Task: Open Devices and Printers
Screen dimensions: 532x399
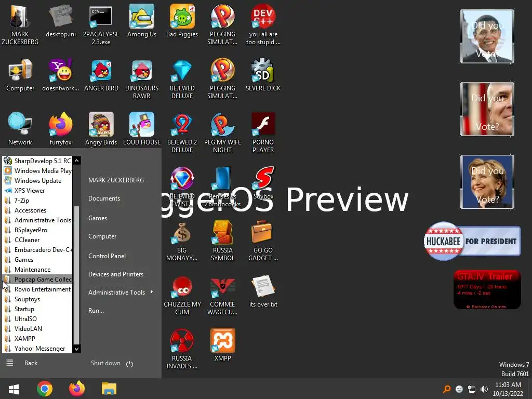Action: pyautogui.click(x=116, y=274)
